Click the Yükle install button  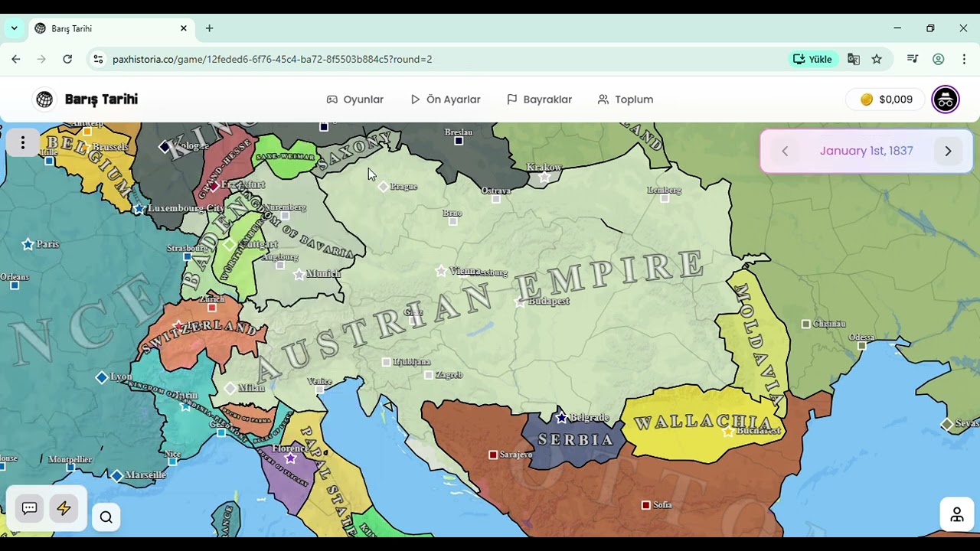[x=812, y=59]
